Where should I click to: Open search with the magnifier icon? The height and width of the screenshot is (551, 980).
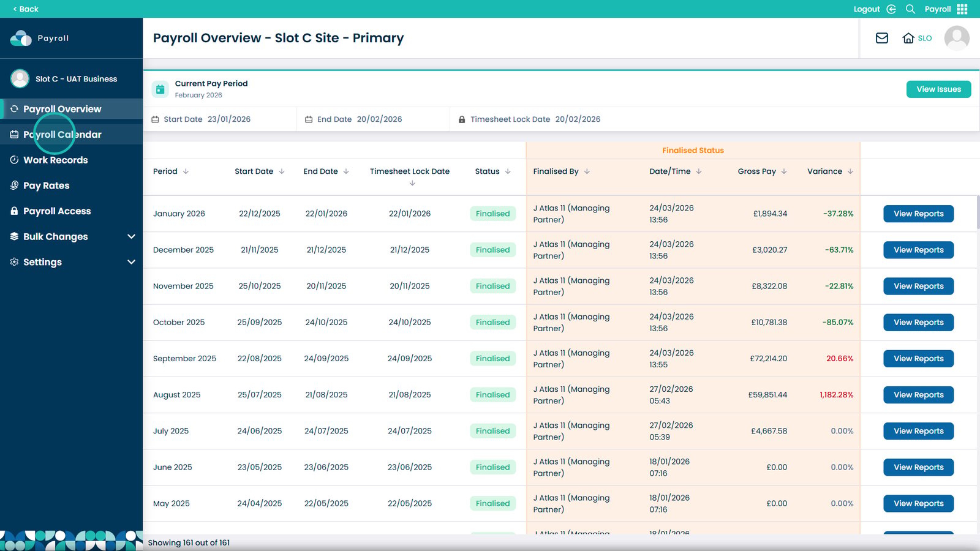tap(910, 9)
